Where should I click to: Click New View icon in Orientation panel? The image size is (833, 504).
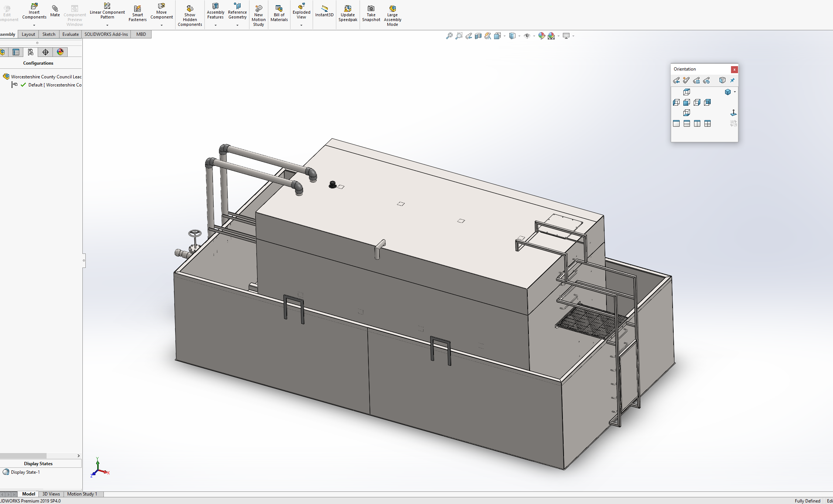coord(686,80)
